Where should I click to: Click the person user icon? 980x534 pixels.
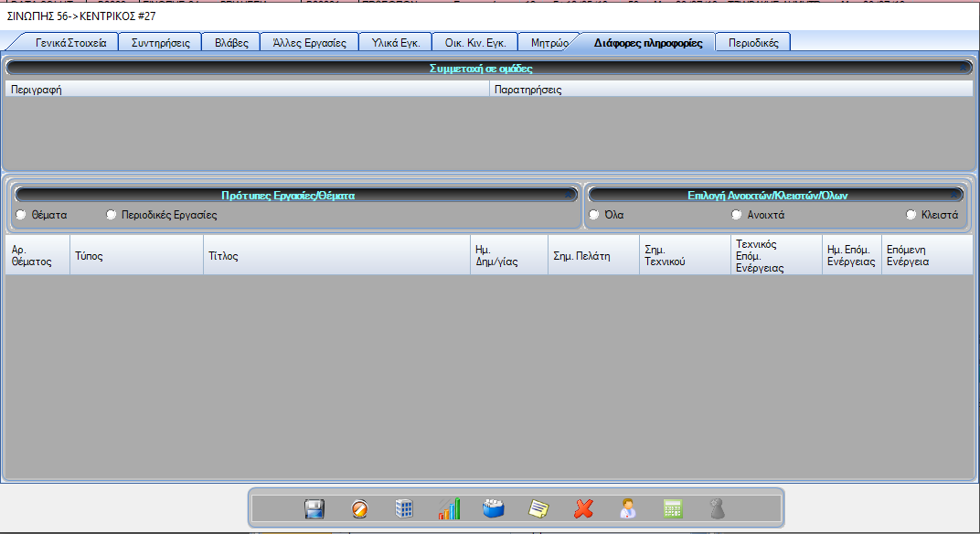pos(628,509)
